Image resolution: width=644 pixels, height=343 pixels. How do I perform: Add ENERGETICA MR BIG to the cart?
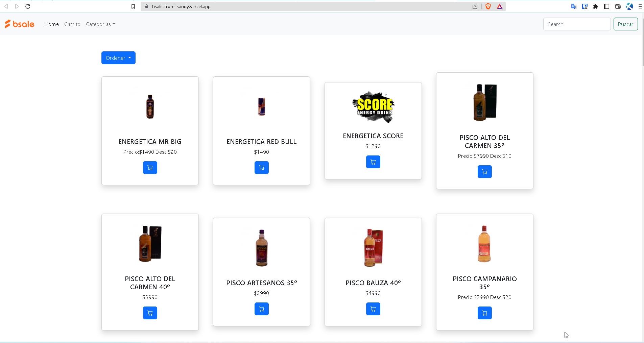point(150,168)
